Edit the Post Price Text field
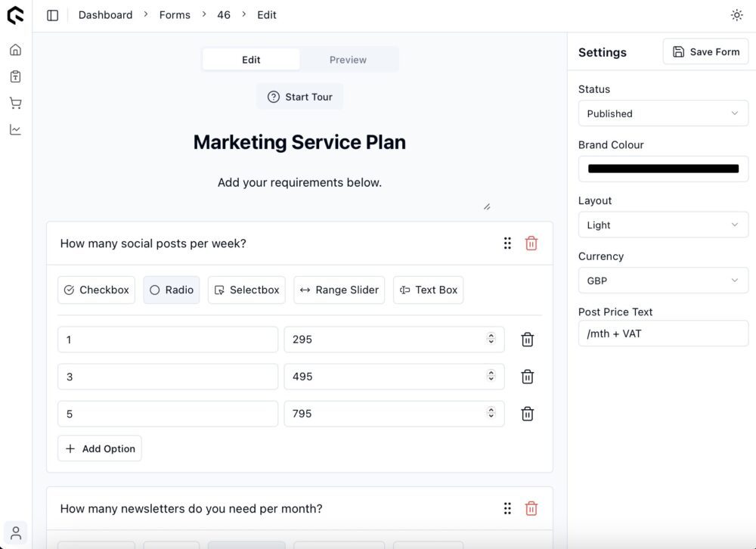Viewport: 756px width, 549px height. [664, 333]
